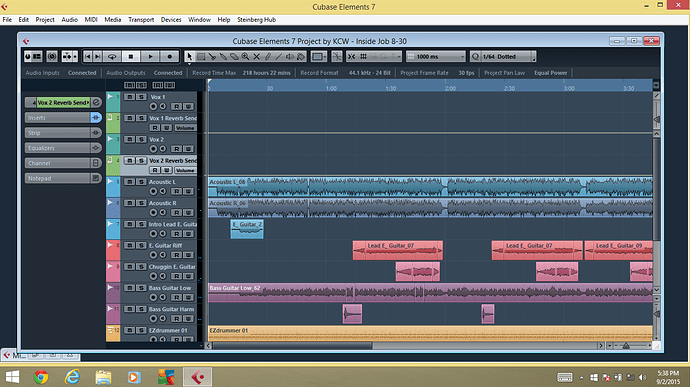This screenshot has width=690, height=387.
Task: Click Go to previous marker button
Action: [88, 56]
